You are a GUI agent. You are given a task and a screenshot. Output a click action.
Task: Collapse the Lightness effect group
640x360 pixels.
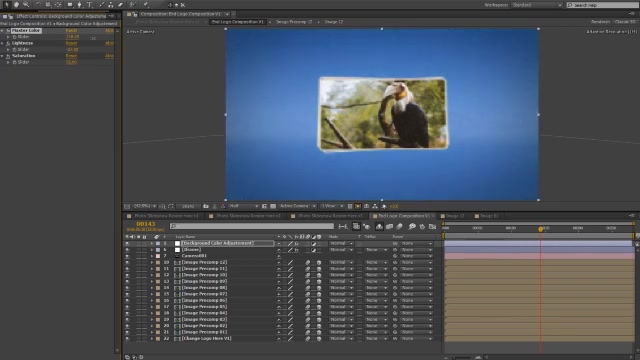(2, 43)
